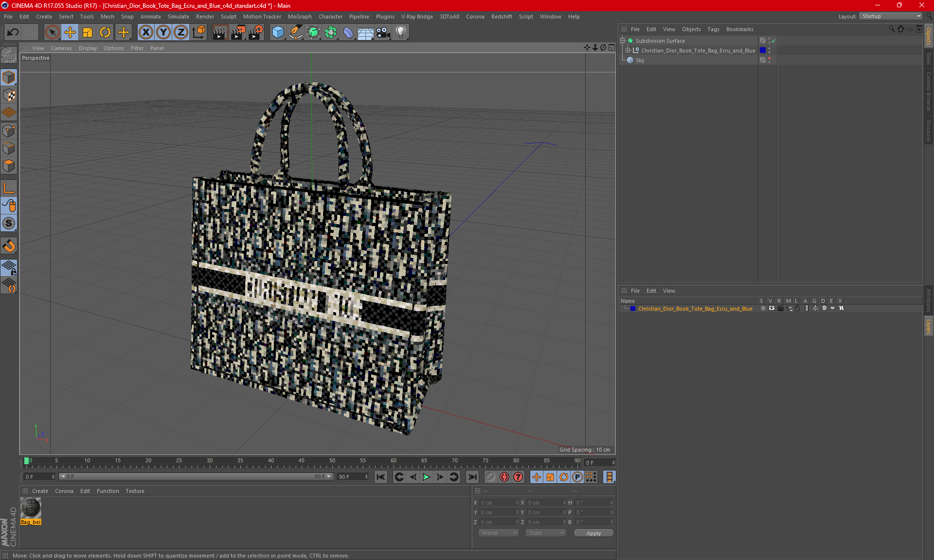
Task: Expand the Christian_Dior_Book_Tote_Bag object tree
Action: coord(628,51)
